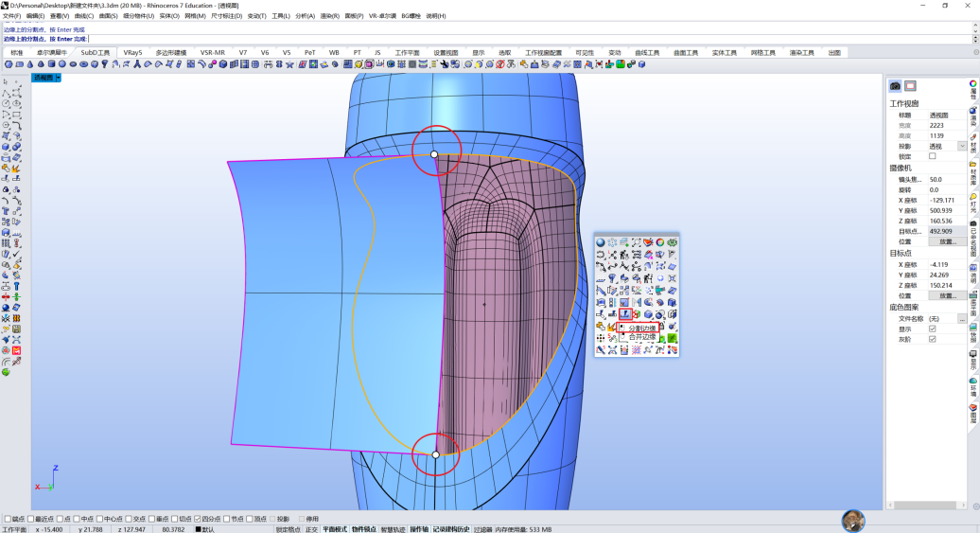Image resolution: width=980 pixels, height=533 pixels.
Task: Click the 工作平面 status bar entry
Action: coord(14,529)
